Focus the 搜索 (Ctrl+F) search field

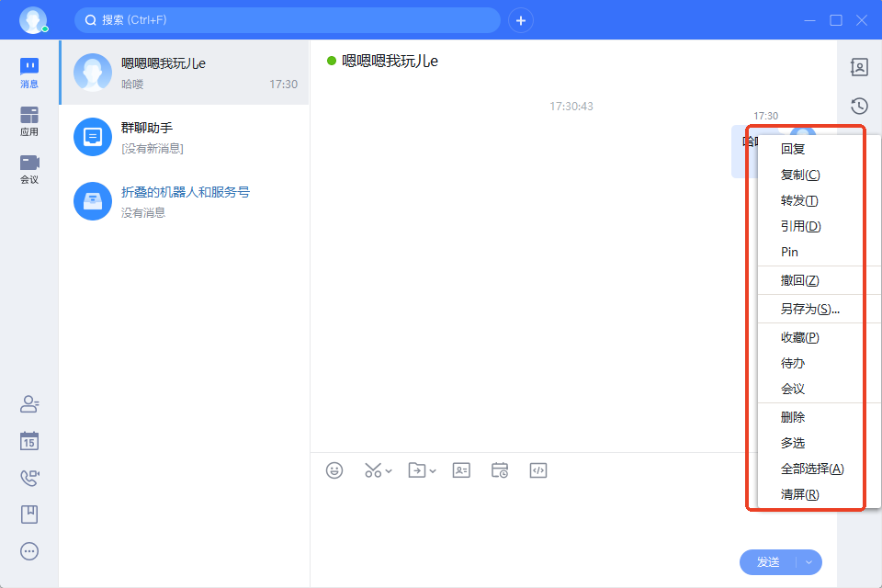[x=288, y=20]
